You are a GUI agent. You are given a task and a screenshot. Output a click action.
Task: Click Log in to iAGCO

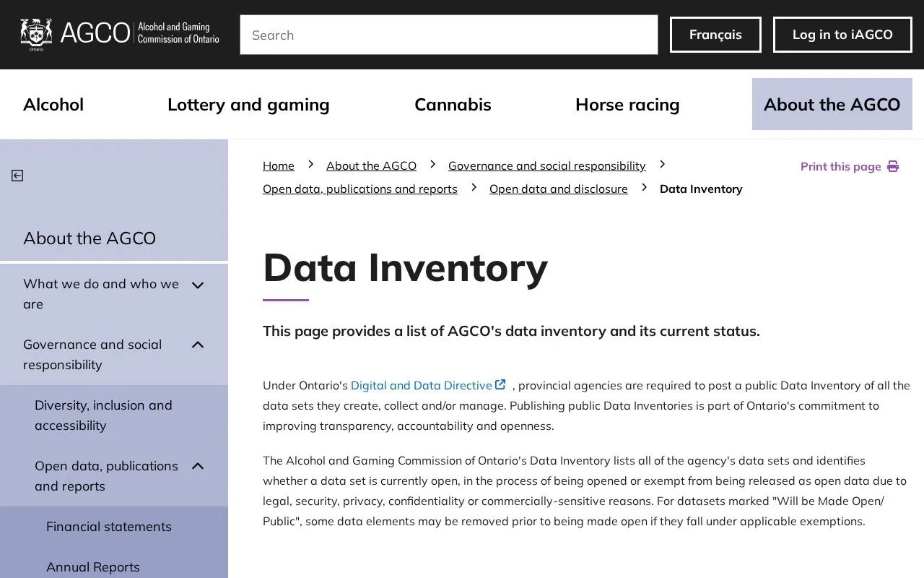coord(842,35)
